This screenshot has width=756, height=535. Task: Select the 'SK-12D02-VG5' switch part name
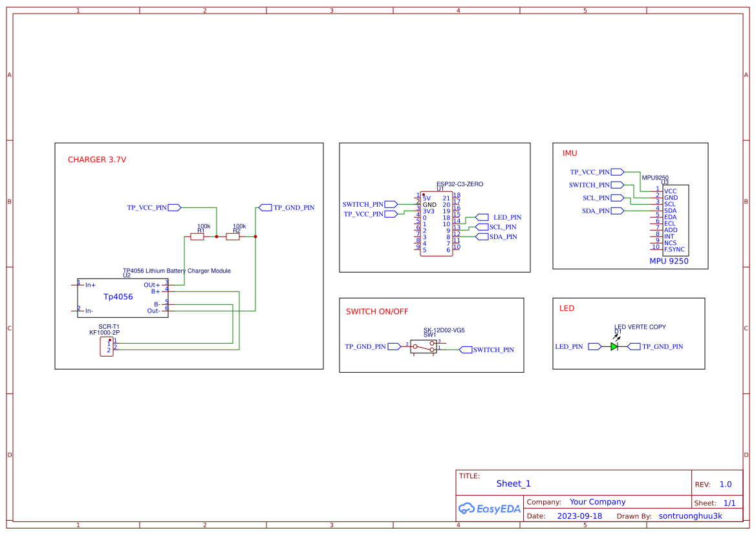[444, 330]
